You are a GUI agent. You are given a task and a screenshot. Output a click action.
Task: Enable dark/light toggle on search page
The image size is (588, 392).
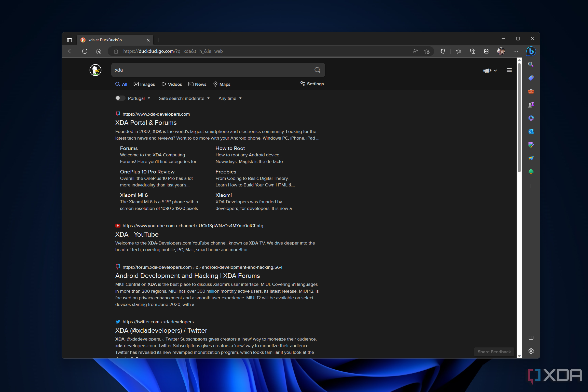[119, 98]
